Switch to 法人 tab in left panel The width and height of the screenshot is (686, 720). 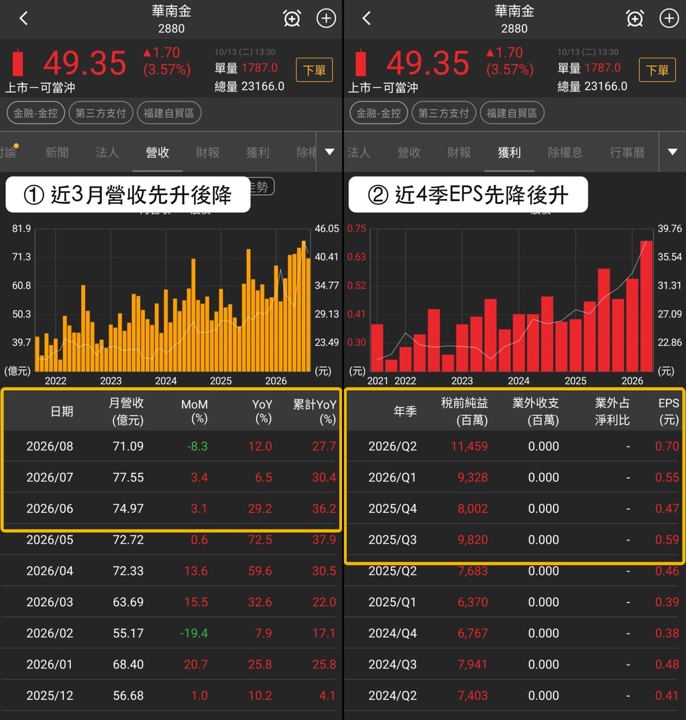(107, 152)
